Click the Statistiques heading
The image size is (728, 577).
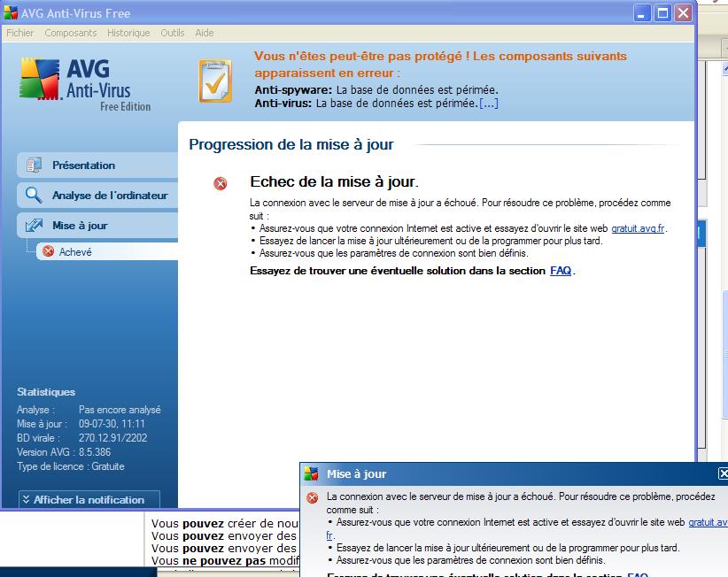point(46,392)
